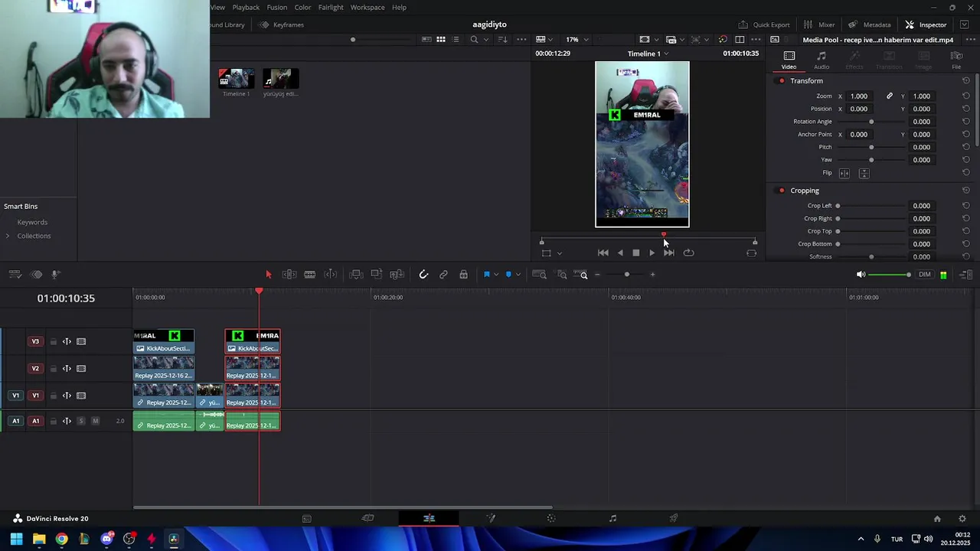
Task: Click the A1 source patch button
Action: pyautogui.click(x=15, y=421)
